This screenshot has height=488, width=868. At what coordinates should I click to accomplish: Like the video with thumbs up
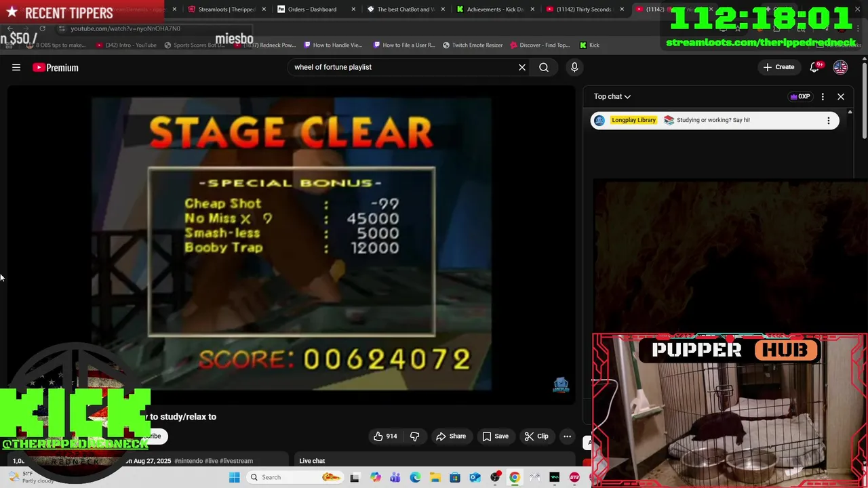(384, 436)
